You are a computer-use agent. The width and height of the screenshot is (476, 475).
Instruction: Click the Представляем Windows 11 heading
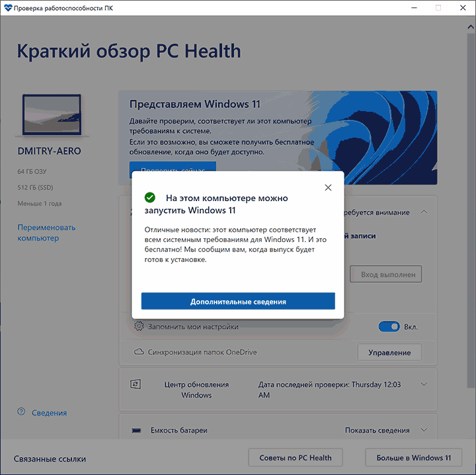(x=195, y=104)
